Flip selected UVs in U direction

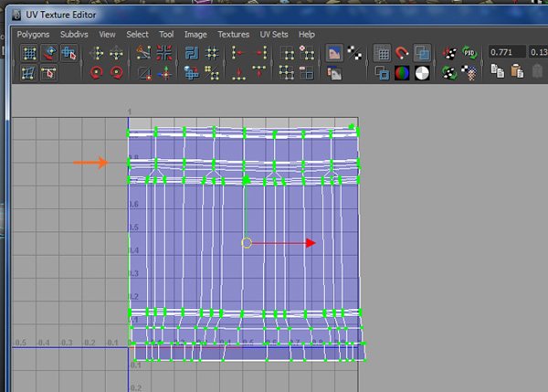pyautogui.click(x=97, y=53)
